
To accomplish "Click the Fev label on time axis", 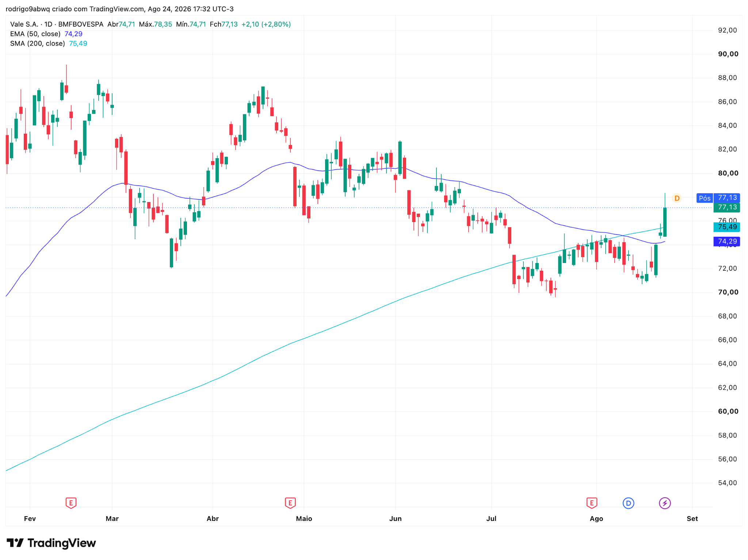I will pos(30,518).
